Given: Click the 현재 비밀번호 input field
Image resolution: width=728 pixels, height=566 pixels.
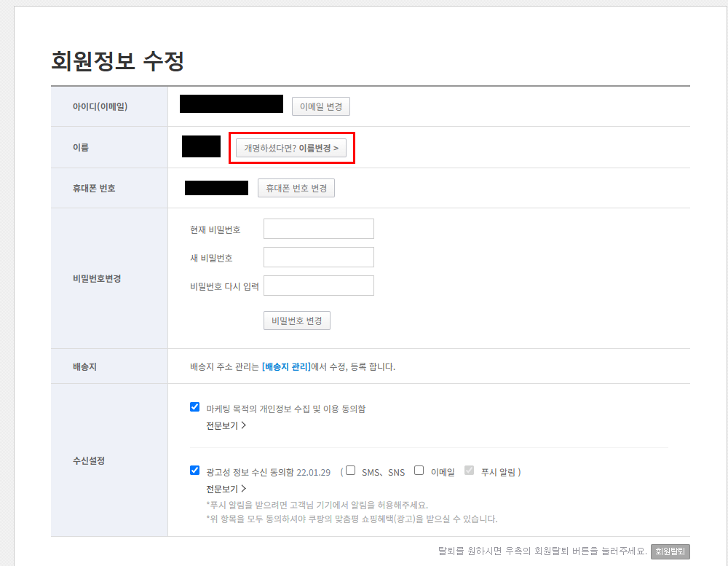Looking at the screenshot, I should tap(318, 228).
